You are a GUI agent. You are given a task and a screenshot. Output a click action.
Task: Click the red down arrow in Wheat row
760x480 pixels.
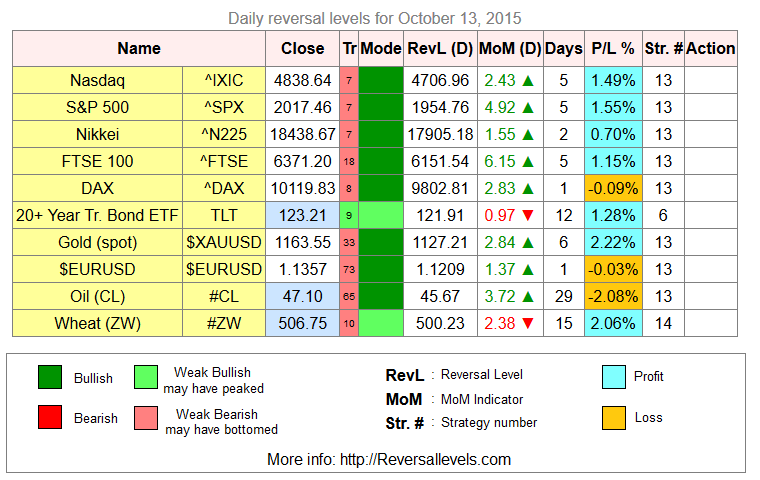tap(528, 323)
